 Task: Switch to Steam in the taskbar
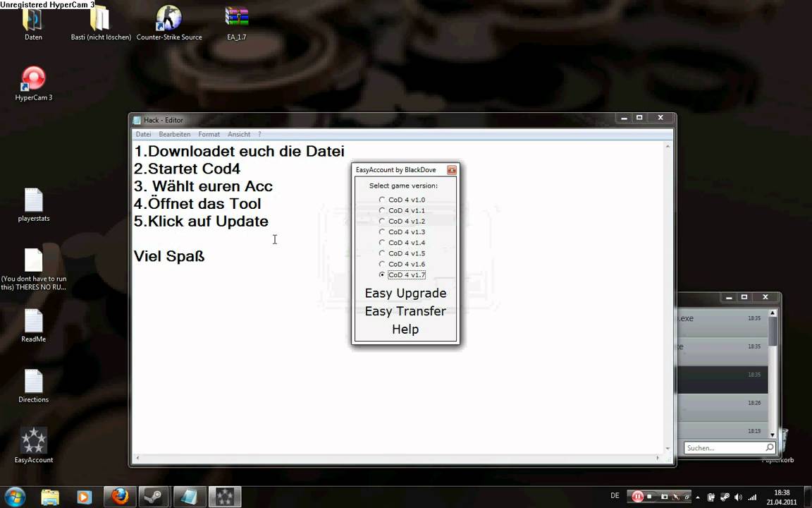click(x=154, y=497)
